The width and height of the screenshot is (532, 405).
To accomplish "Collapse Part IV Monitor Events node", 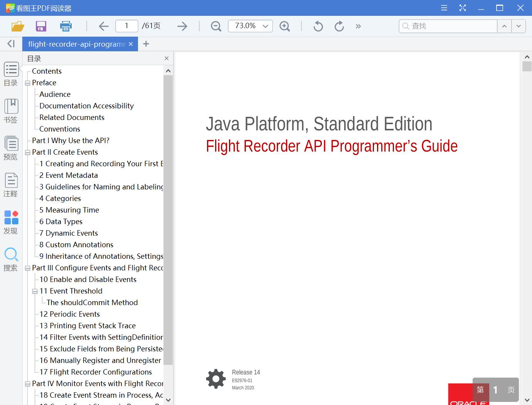I will click(27, 384).
